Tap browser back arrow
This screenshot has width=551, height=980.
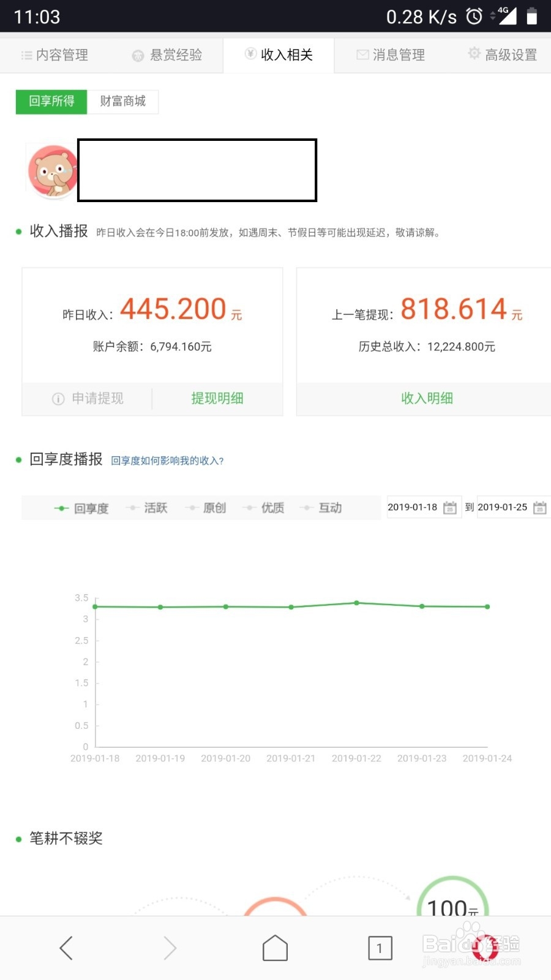[x=66, y=948]
